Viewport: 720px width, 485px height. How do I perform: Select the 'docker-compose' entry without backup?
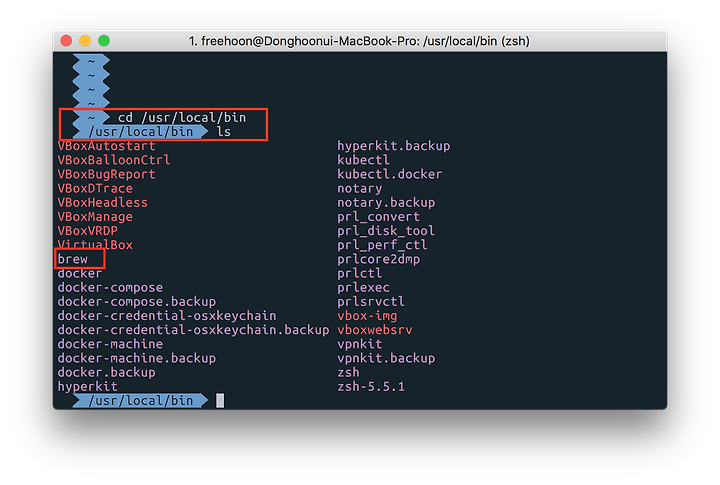pyautogui.click(x=110, y=288)
